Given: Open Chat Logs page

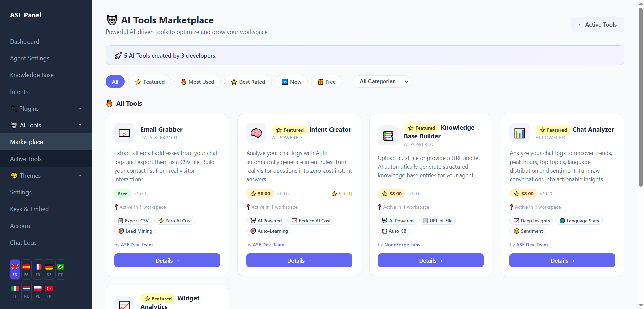Looking at the screenshot, I should tap(46, 243).
